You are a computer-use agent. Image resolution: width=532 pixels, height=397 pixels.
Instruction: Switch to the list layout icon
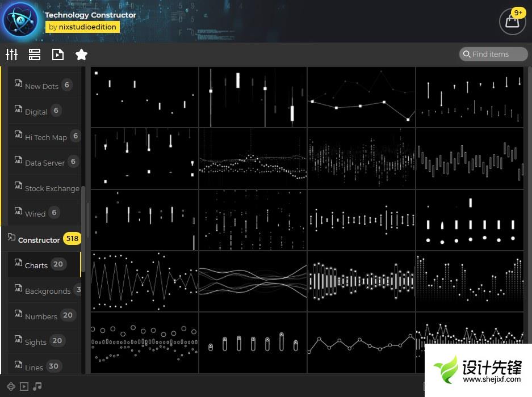[x=35, y=54]
